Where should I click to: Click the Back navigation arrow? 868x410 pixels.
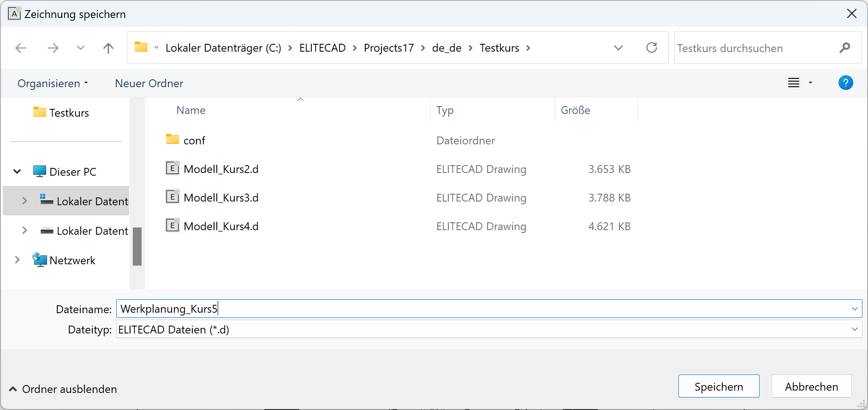tap(21, 48)
